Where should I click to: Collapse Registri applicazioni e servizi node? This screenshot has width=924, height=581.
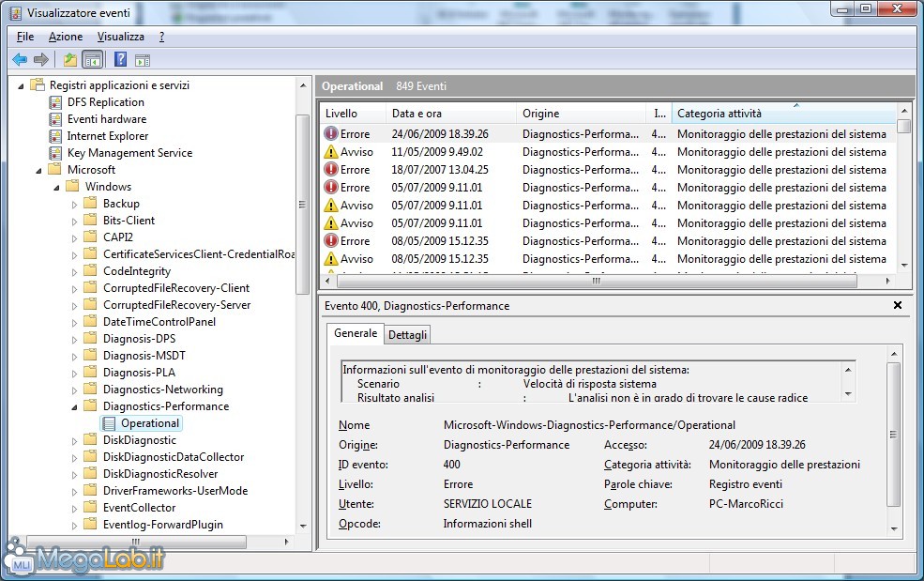22,86
